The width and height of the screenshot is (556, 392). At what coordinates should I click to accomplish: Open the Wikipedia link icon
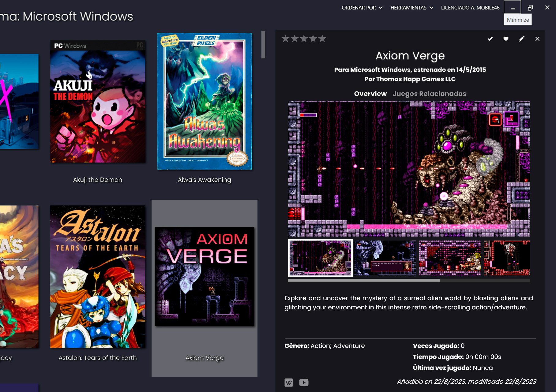coord(289,383)
